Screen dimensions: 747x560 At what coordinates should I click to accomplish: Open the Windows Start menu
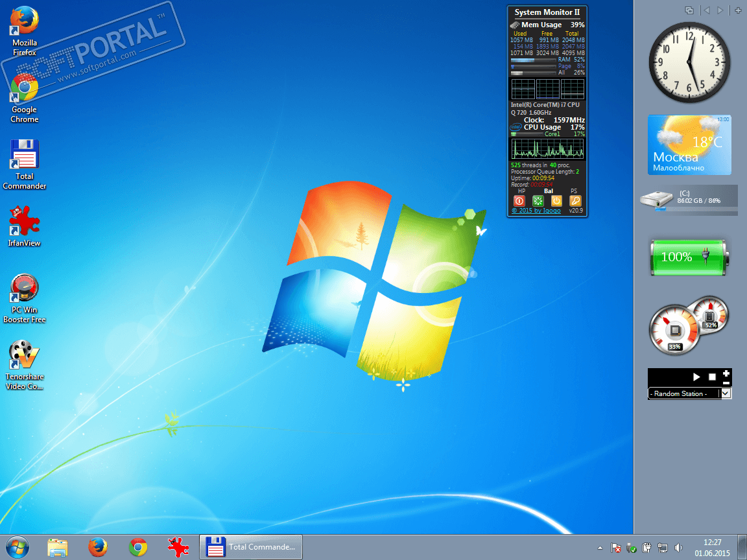click(18, 547)
